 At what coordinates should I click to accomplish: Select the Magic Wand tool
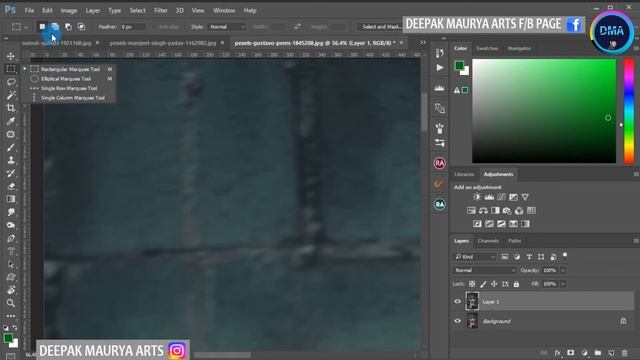[x=11, y=95]
